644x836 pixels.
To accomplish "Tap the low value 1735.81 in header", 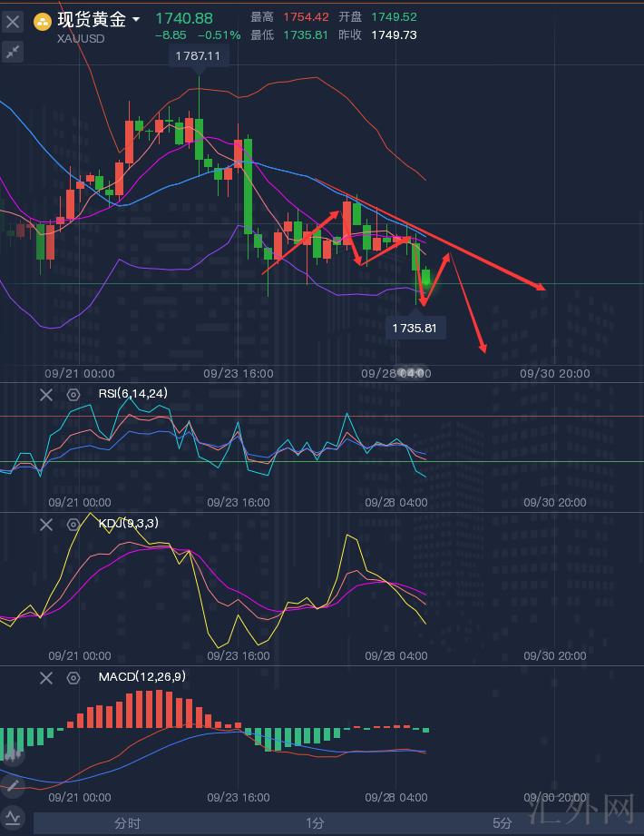I will pyautogui.click(x=306, y=35).
